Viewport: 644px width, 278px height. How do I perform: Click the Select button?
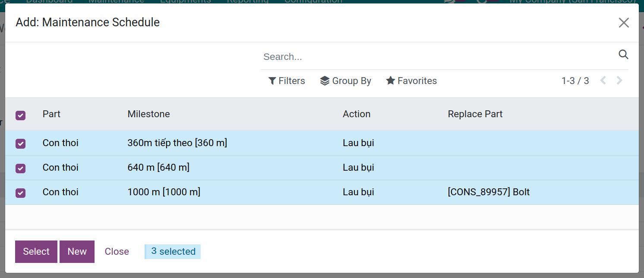pyautogui.click(x=36, y=252)
